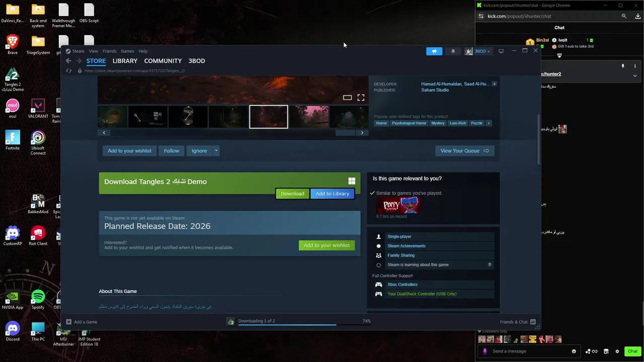
Task: Open Steam announcements megaphone button
Action: pos(434,51)
